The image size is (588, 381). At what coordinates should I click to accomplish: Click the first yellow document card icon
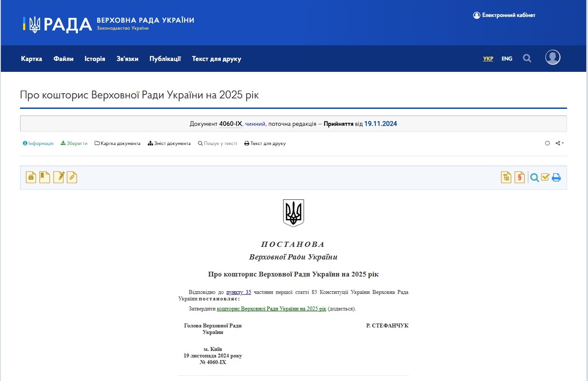(x=31, y=177)
